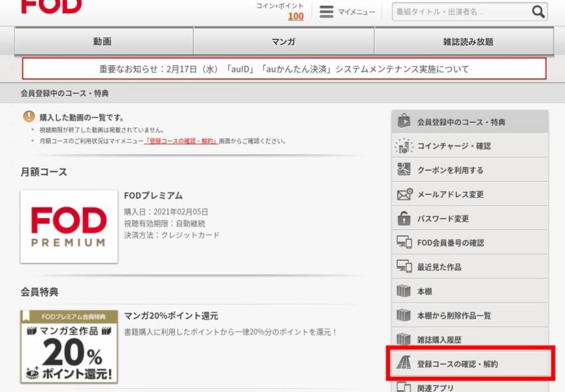The height and width of the screenshot is (392, 565).
Task: Select 会員登録中のコース・特典 in side menu
Action: coord(470,122)
